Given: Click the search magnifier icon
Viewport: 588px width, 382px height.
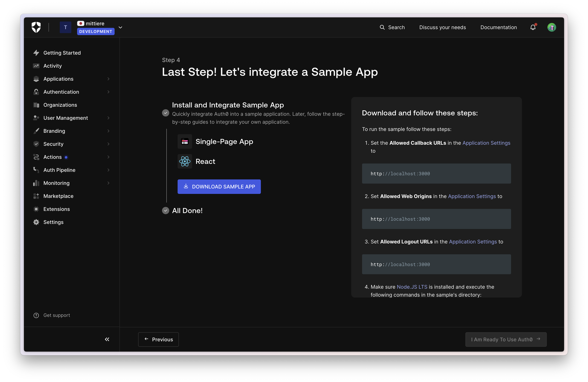Looking at the screenshot, I should (382, 27).
